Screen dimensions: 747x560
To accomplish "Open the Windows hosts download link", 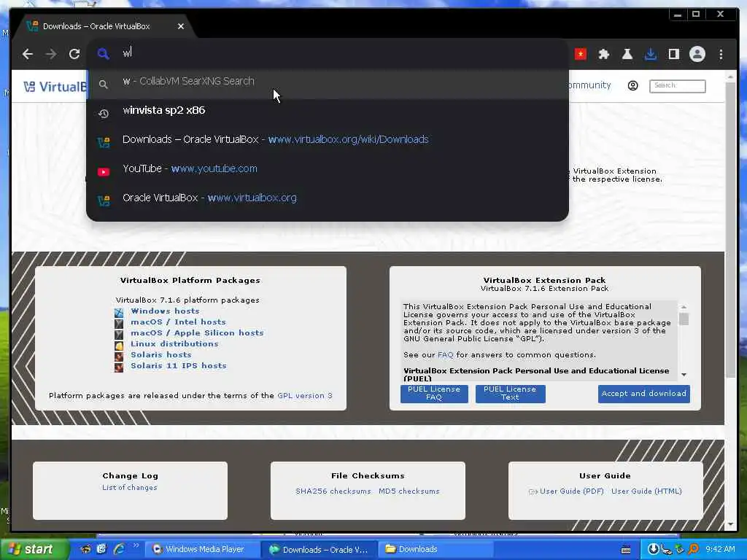I will [166, 311].
